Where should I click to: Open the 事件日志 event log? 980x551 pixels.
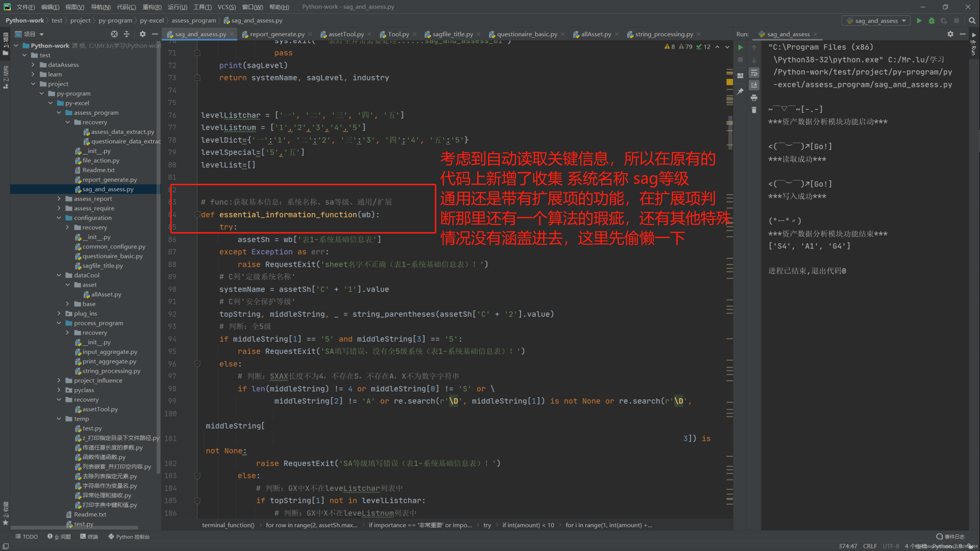[x=950, y=537]
